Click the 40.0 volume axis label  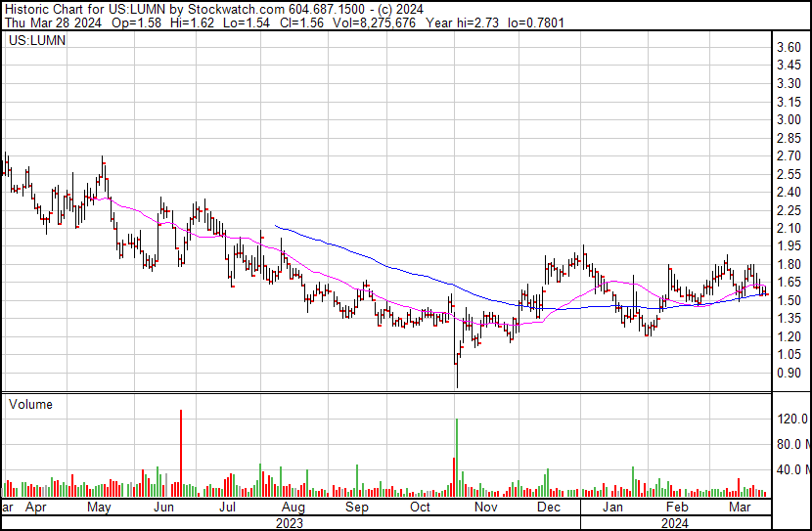point(790,470)
